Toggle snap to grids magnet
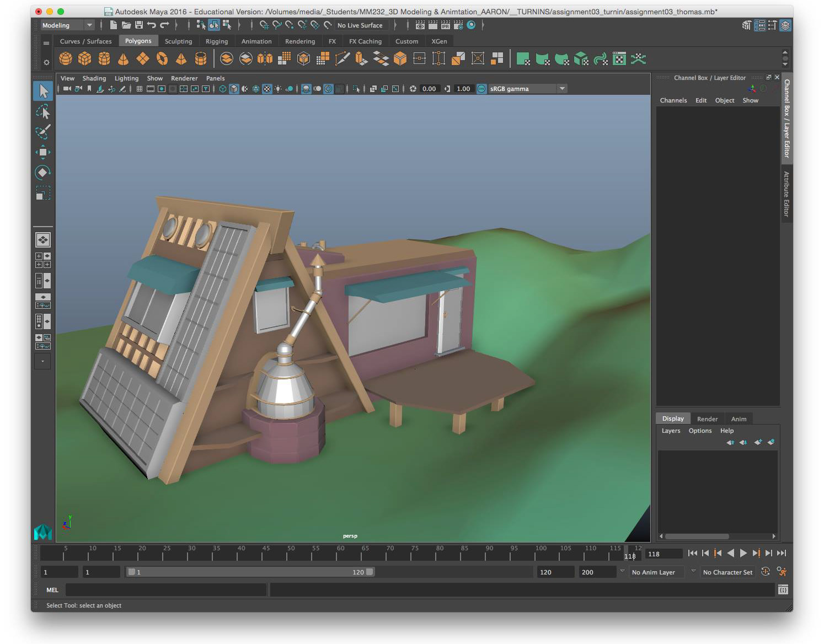 pyautogui.click(x=264, y=25)
